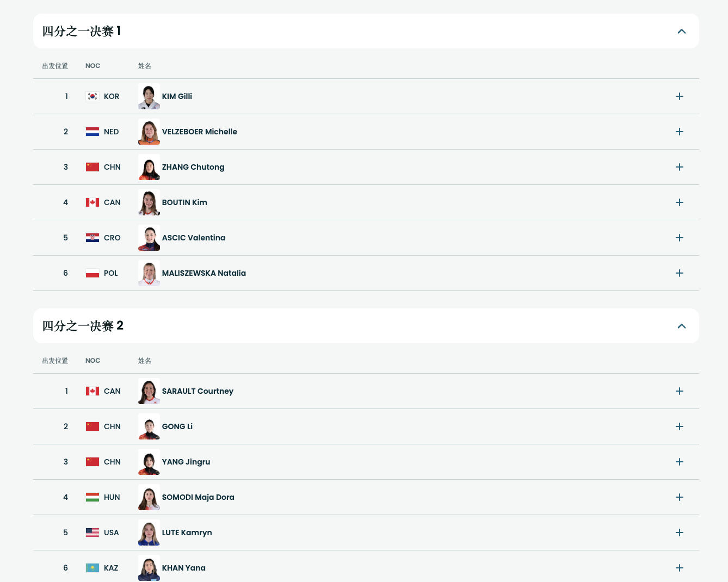Viewport: 728px width, 582px height.
Task: Collapse 四分之一决赛 2 section chevron
Action: (681, 326)
